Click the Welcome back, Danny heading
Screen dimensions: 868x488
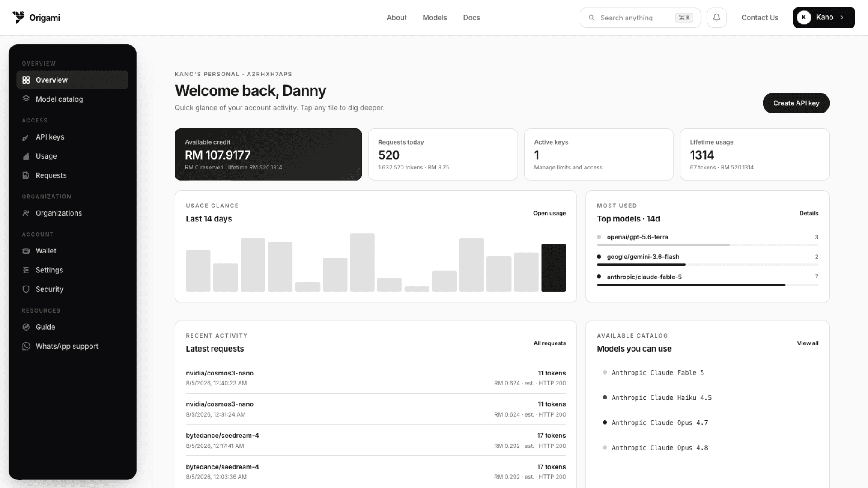pyautogui.click(x=250, y=91)
